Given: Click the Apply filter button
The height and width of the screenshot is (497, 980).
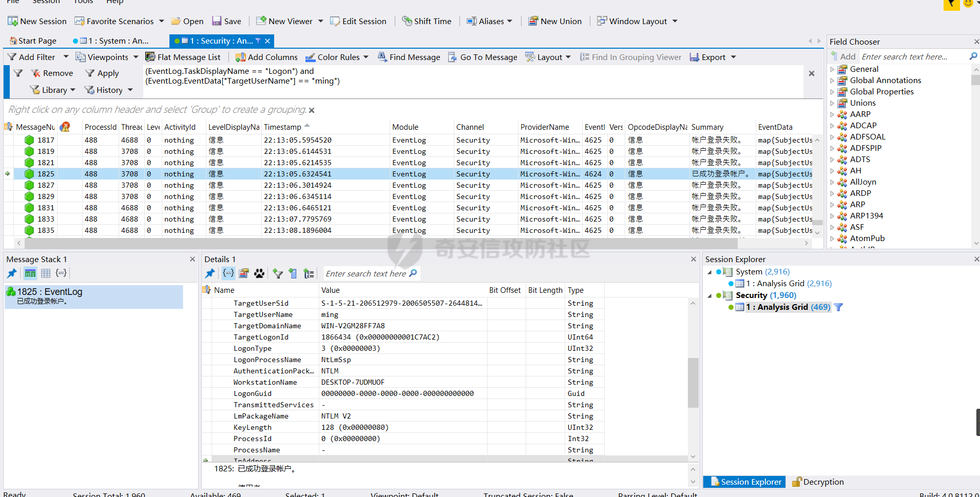Looking at the screenshot, I should click(102, 73).
